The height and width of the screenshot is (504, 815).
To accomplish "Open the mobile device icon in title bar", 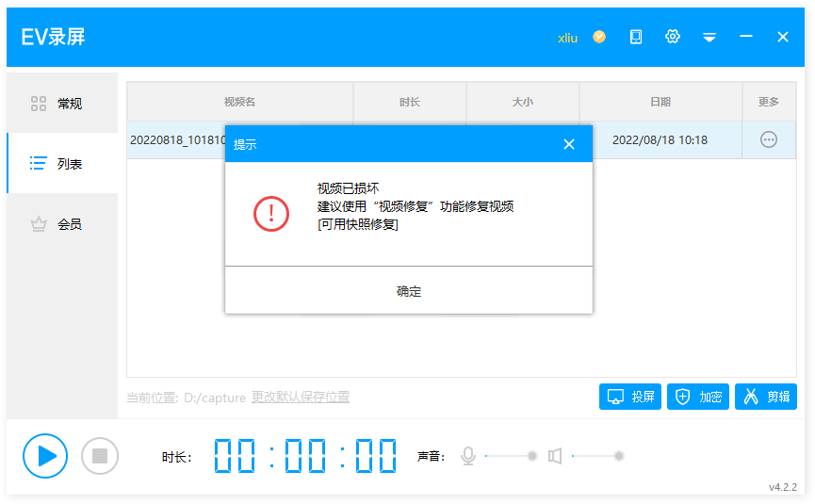I will (x=636, y=37).
